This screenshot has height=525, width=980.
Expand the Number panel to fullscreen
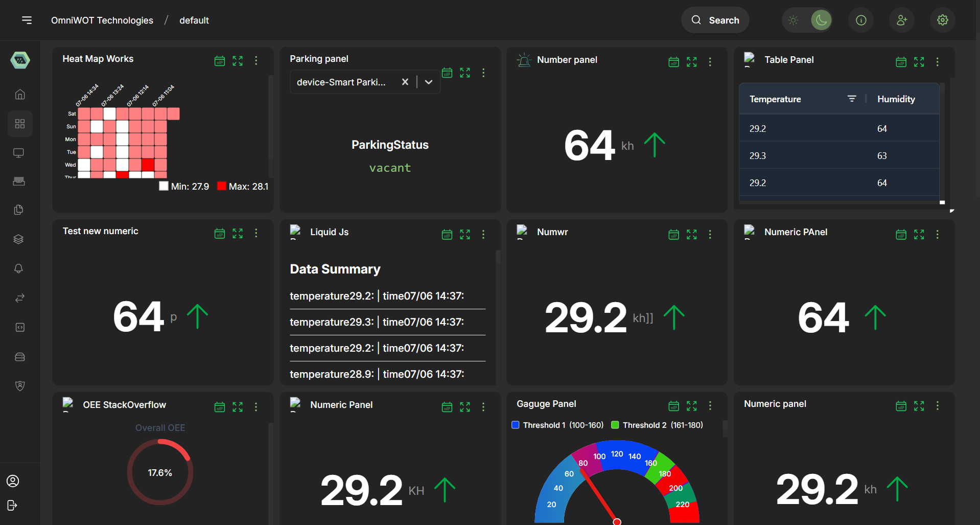click(x=691, y=61)
